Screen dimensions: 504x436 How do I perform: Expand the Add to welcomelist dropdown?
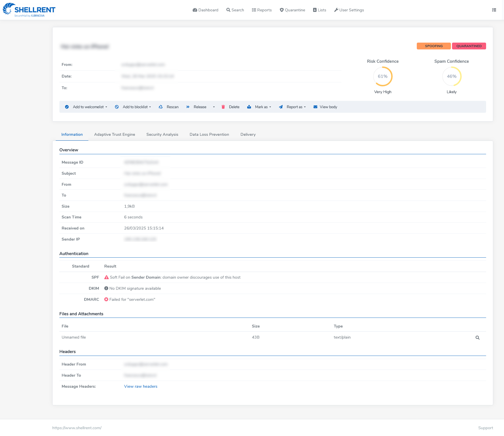click(x=90, y=107)
